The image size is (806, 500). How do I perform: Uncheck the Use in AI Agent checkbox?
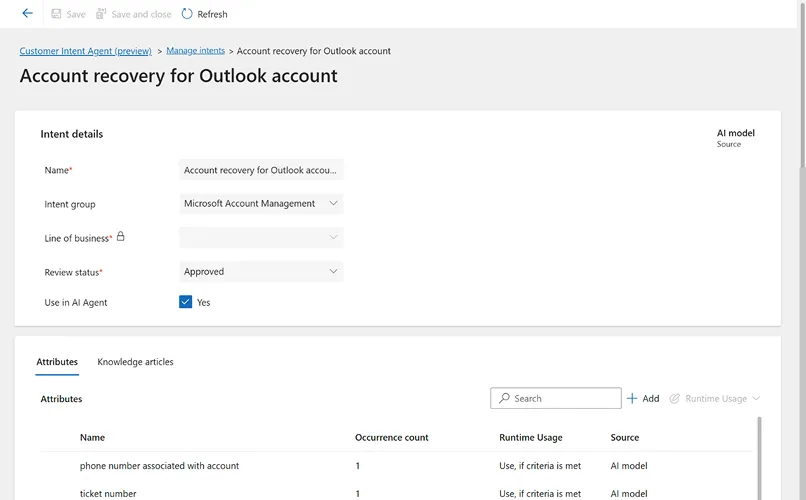(186, 302)
